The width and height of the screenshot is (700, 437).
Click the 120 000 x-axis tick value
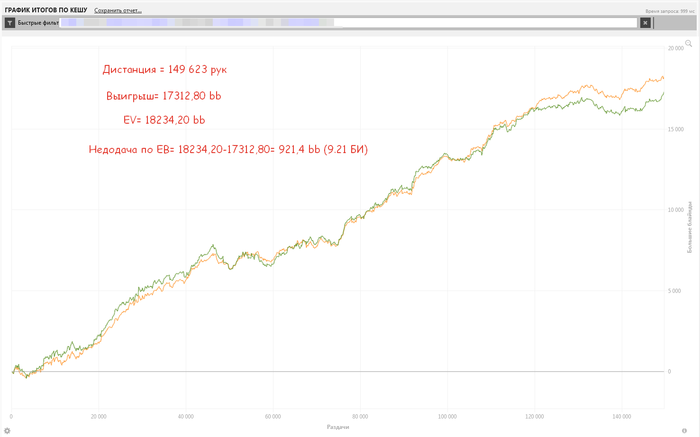pos(534,416)
